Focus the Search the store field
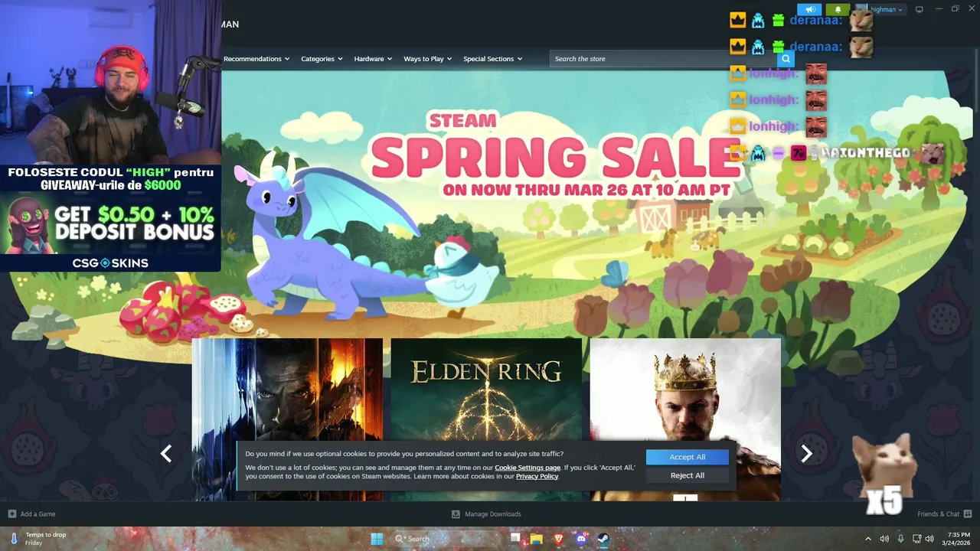 [663, 59]
